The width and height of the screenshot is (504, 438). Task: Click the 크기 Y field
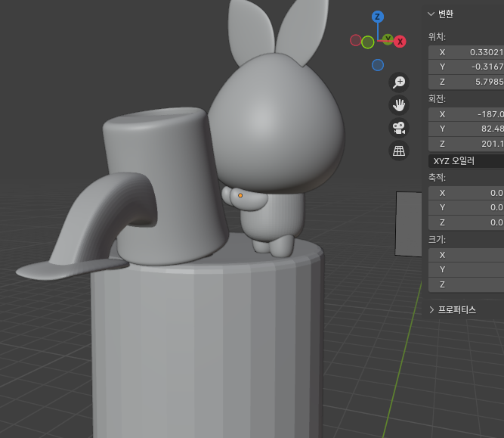(x=466, y=269)
